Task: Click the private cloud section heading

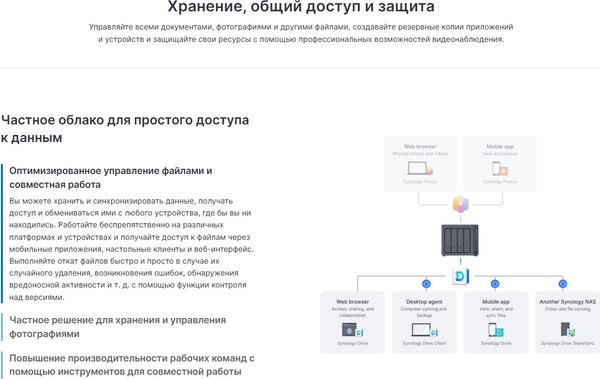Action: coord(125,129)
